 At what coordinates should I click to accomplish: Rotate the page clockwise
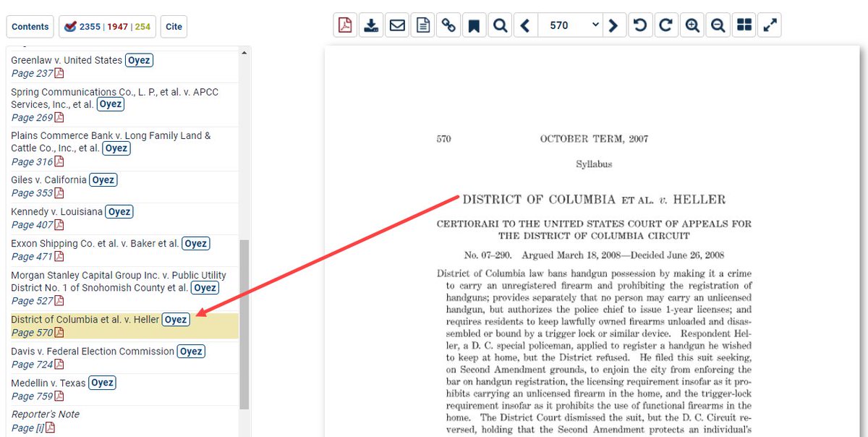point(666,24)
